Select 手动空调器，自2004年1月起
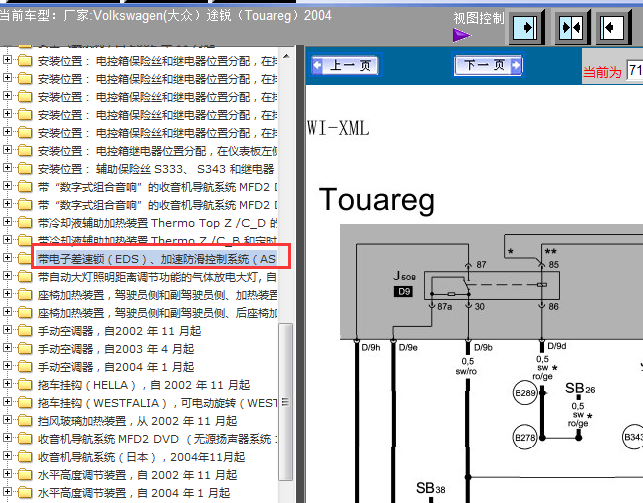The width and height of the screenshot is (643, 503). tap(116, 367)
